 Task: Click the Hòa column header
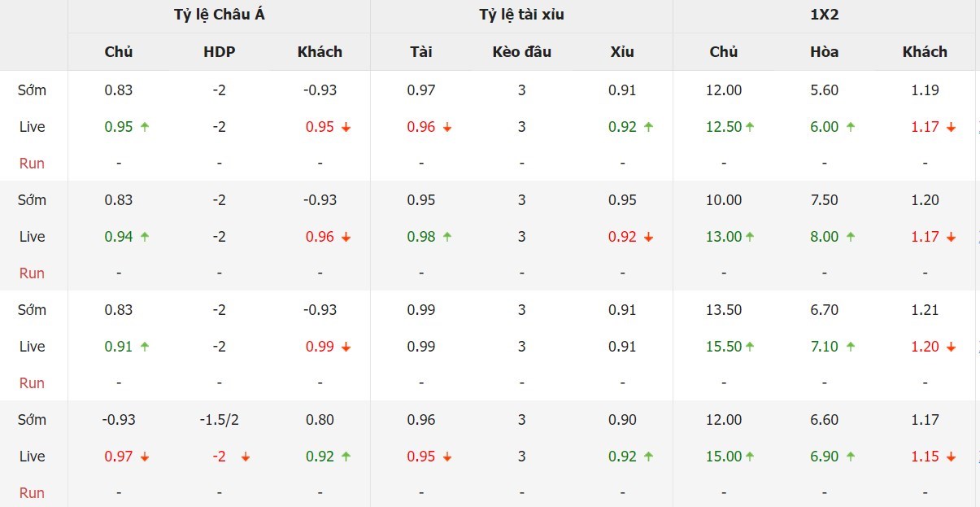click(824, 52)
